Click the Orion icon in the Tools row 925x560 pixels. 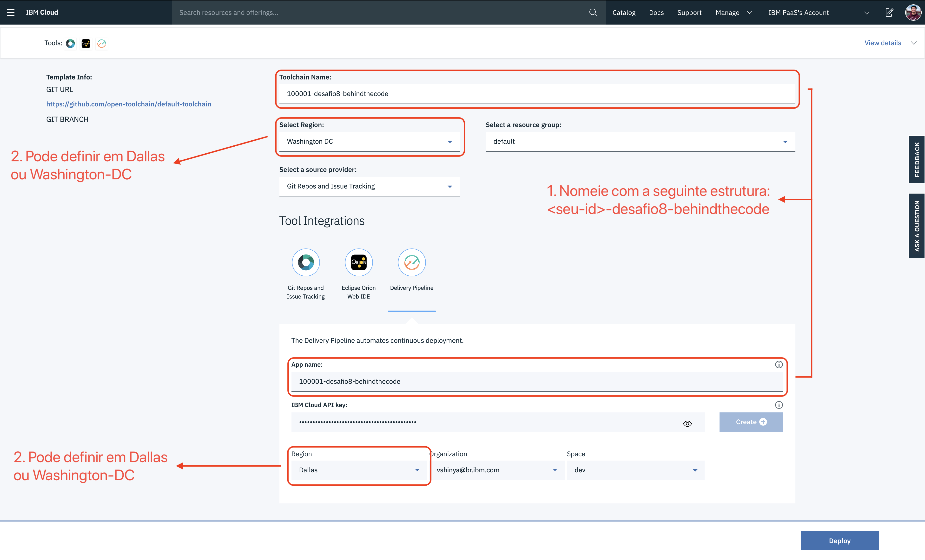coord(86,44)
